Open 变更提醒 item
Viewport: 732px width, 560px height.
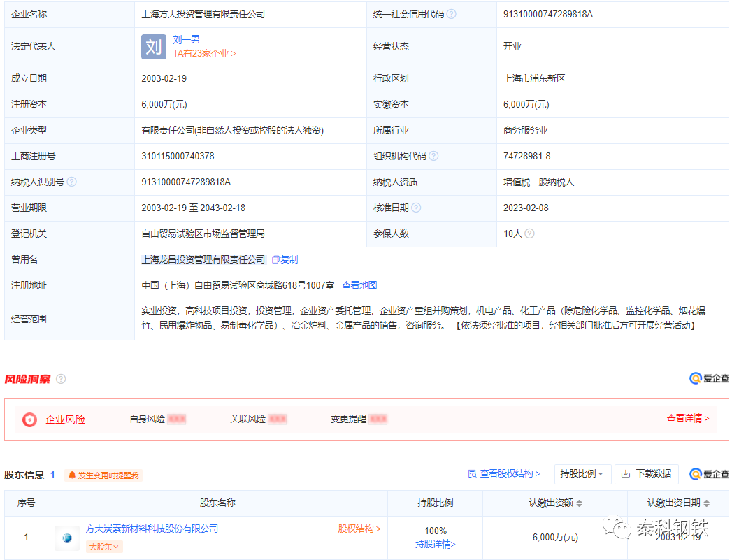click(359, 419)
